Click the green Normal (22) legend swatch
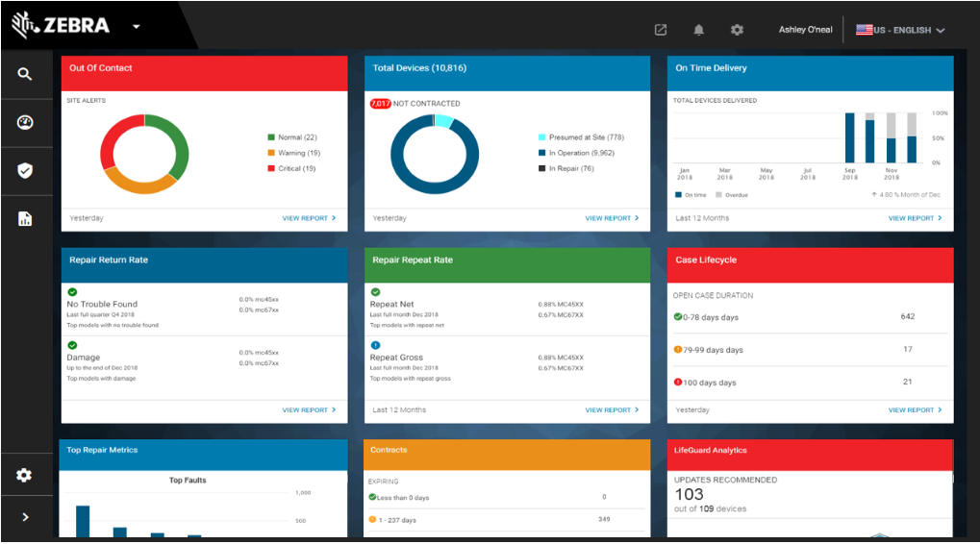This screenshot has height=544, width=980. coord(271,137)
